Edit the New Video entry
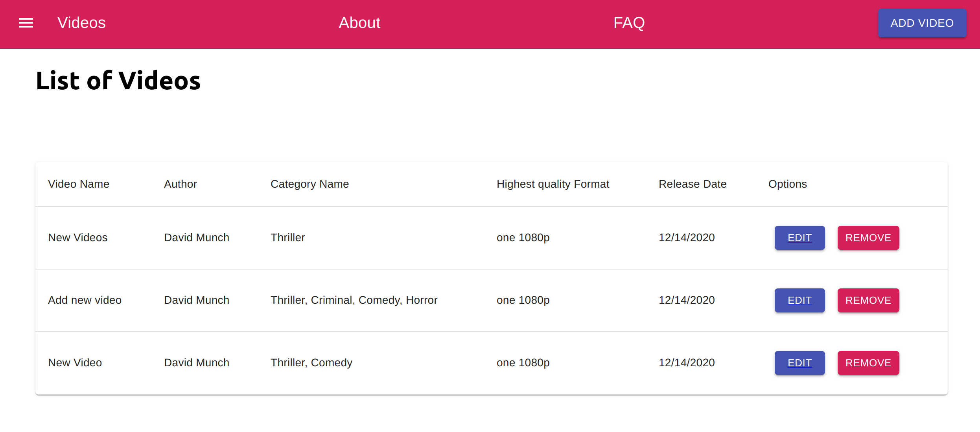 click(799, 363)
